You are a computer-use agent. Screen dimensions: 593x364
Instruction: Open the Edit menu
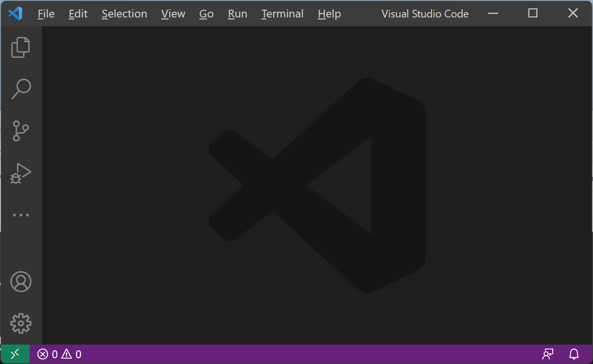78,14
